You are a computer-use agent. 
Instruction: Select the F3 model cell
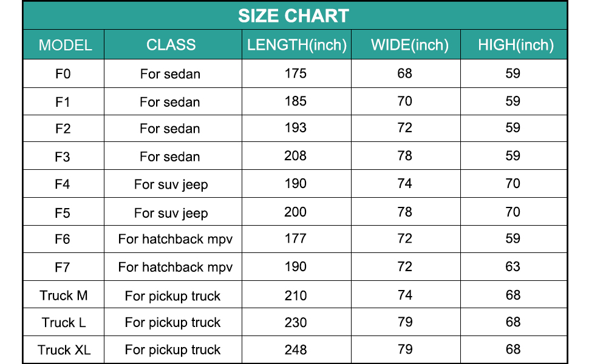pyautogui.click(x=63, y=157)
